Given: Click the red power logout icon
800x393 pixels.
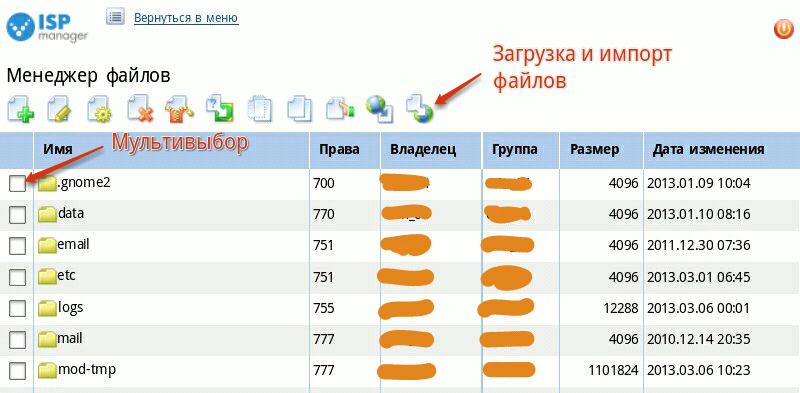Looking at the screenshot, I should [783, 30].
